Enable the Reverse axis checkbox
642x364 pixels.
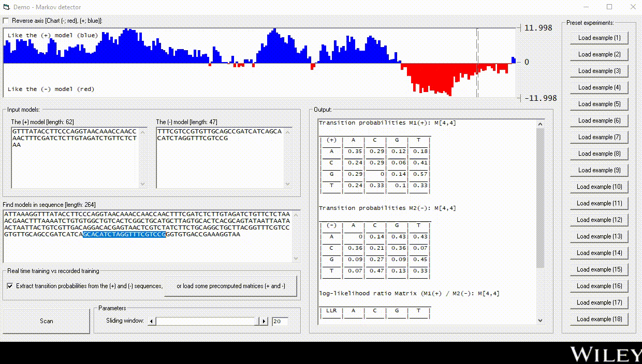(6, 21)
